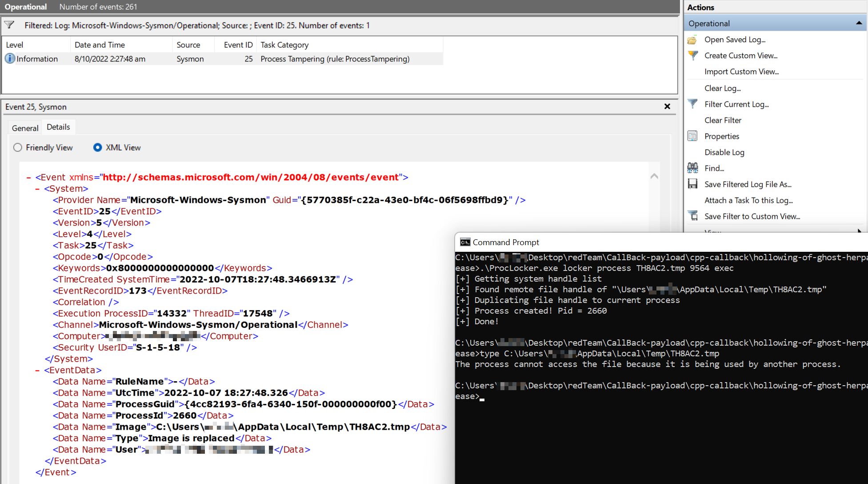Switch to the General tab
This screenshot has height=484, width=868.
[x=25, y=128]
